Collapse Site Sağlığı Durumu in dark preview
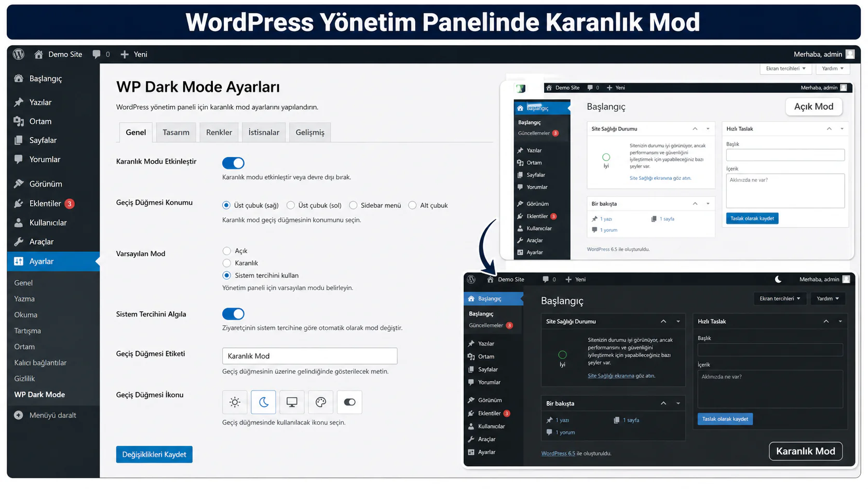Viewport: 868px width, 489px height. coord(663,322)
